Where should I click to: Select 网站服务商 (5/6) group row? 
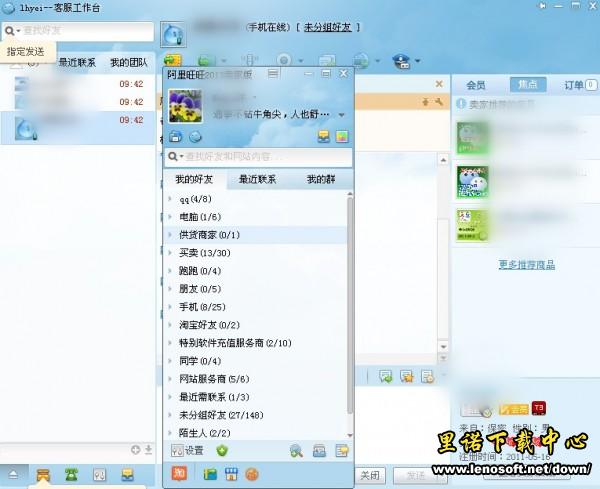click(255, 379)
